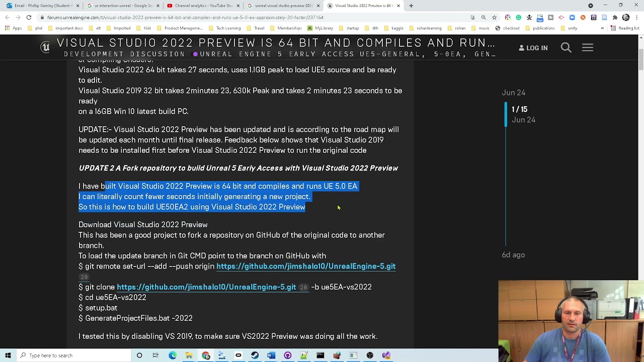Reload the current browser page
The width and height of the screenshot is (644, 362).
(x=29, y=18)
